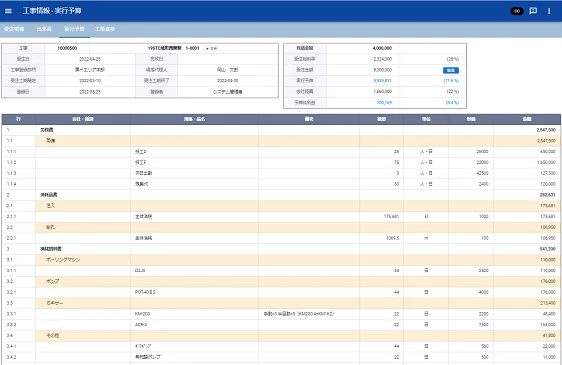Select the ミキサー category row 3.3

click(x=281, y=303)
